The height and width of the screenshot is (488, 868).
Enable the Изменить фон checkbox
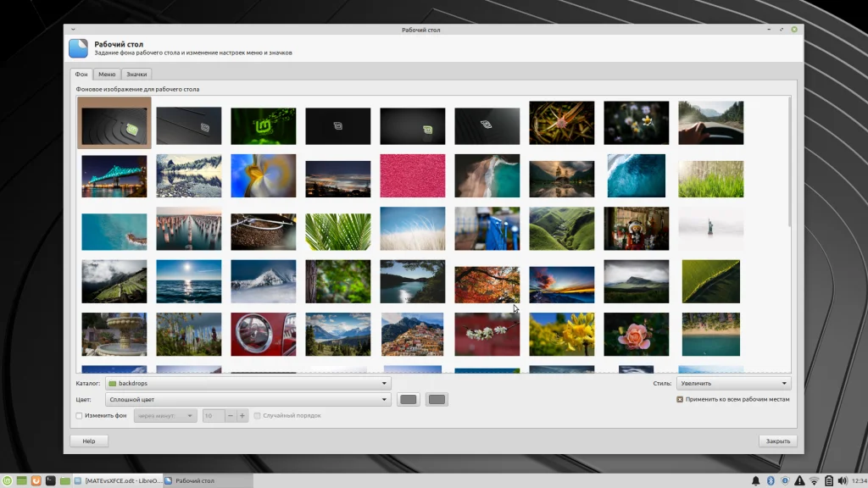pyautogui.click(x=79, y=415)
